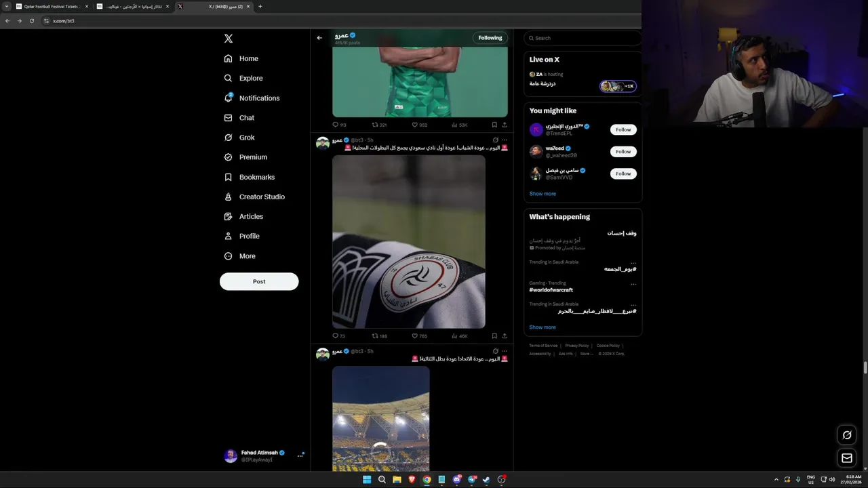View analytics of the 46K views post
The image size is (868, 488).
pos(459,336)
